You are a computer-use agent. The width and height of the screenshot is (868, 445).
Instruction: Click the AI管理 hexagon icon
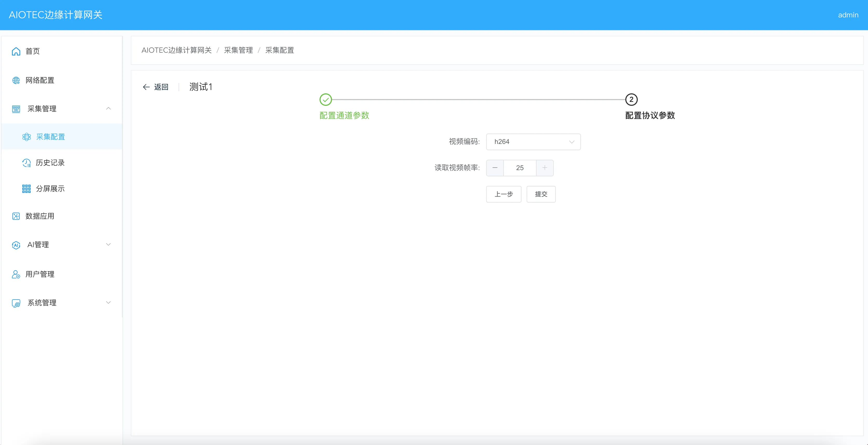point(16,245)
